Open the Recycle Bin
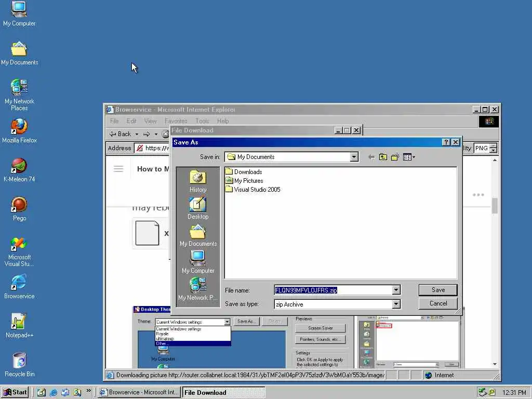This screenshot has width=532, height=399. coord(19,365)
